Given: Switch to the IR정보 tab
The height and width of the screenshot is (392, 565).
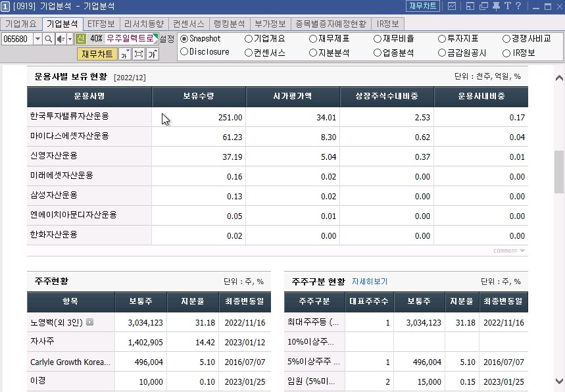Looking at the screenshot, I should pos(387,24).
